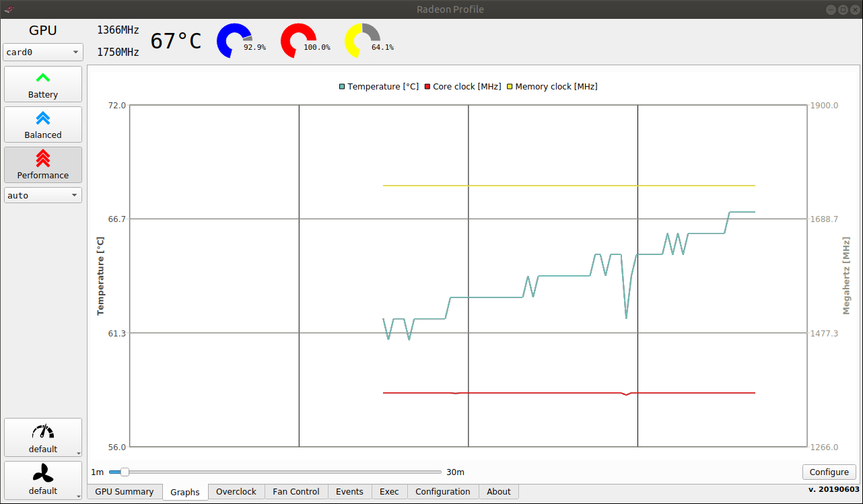Click the yellow 64.1% gauge
Image resolution: width=863 pixels, height=504 pixels.
(362, 41)
